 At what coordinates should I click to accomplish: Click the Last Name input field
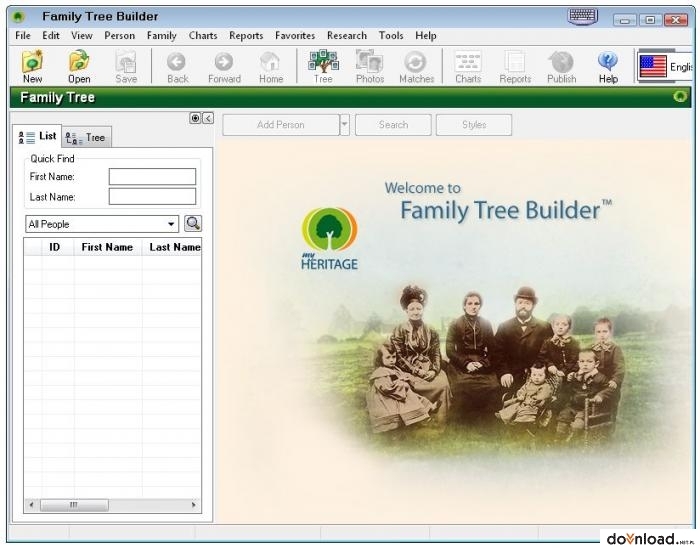click(152, 196)
